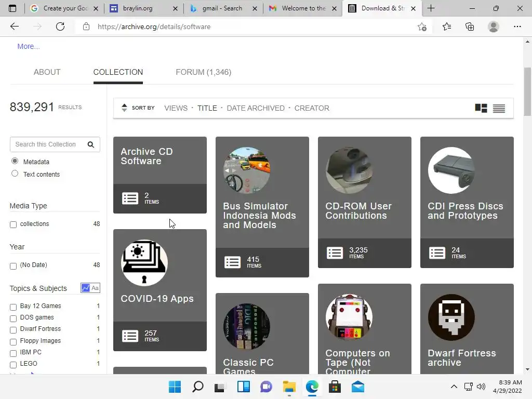This screenshot has height=399, width=532.
Task: Switch to Welcome to the Gmail tab
Action: [x=303, y=8]
